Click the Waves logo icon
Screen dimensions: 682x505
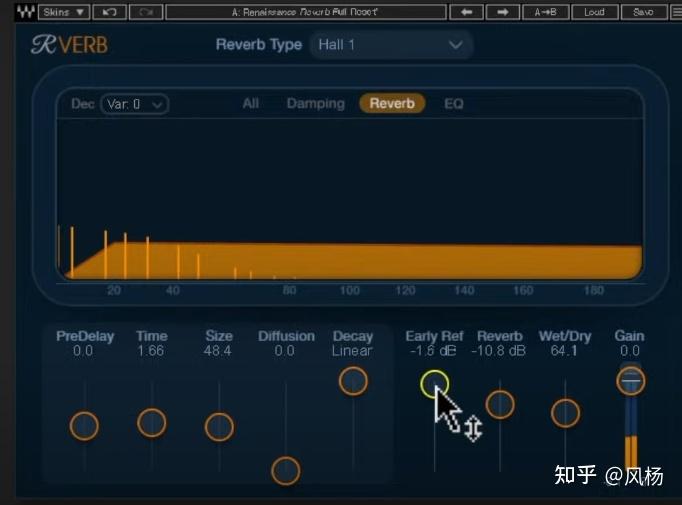[x=26, y=12]
